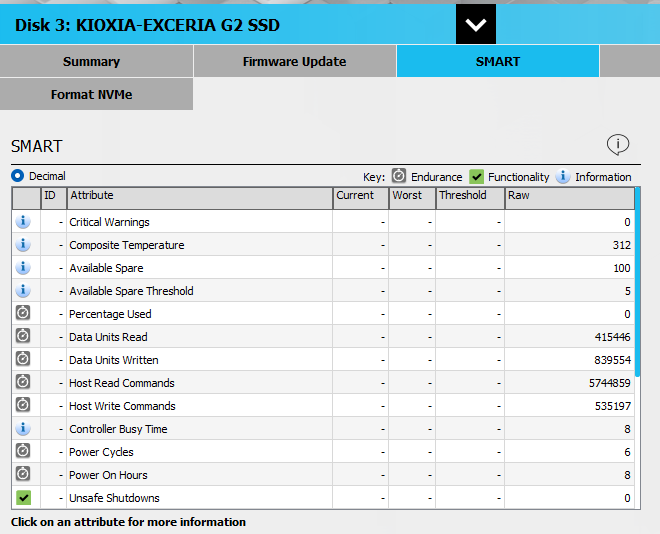The width and height of the screenshot is (660, 534).
Task: Click info icon for Available Spare row
Action: [x=23, y=267]
